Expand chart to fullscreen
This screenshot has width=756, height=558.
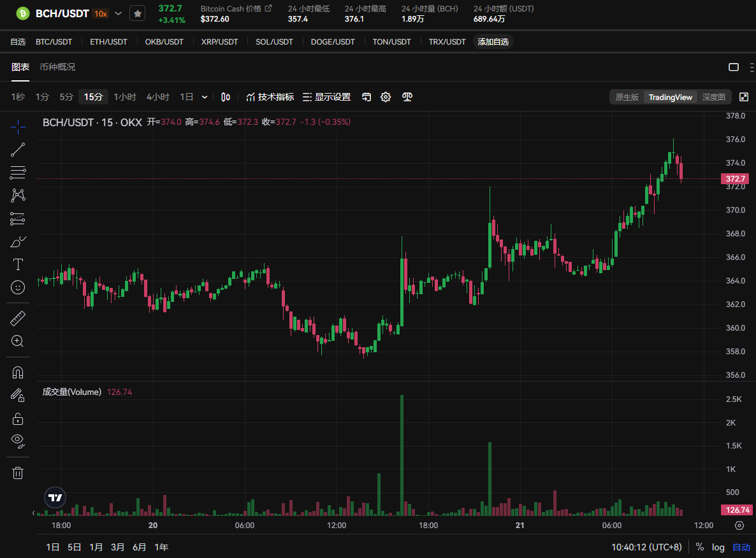pyautogui.click(x=744, y=97)
